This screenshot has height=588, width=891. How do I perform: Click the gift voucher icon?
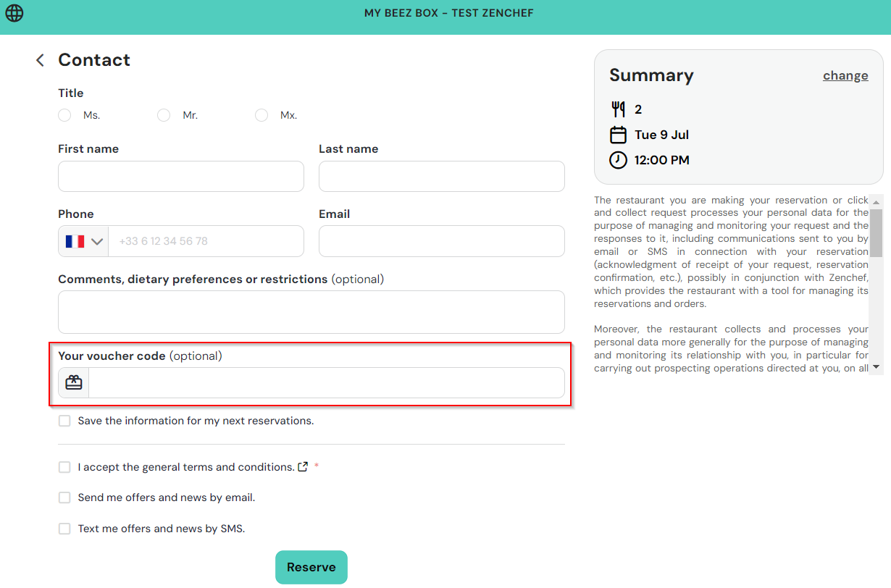(x=74, y=382)
